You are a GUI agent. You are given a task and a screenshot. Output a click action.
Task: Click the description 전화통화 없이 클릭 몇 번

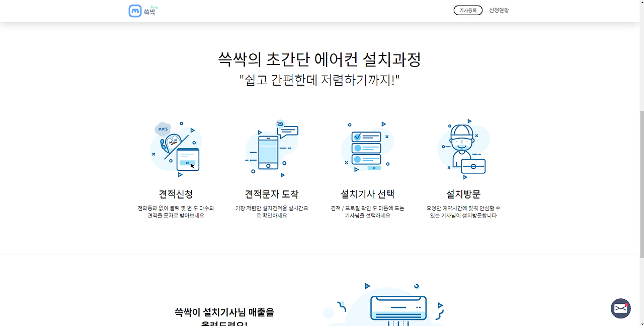[x=176, y=212]
